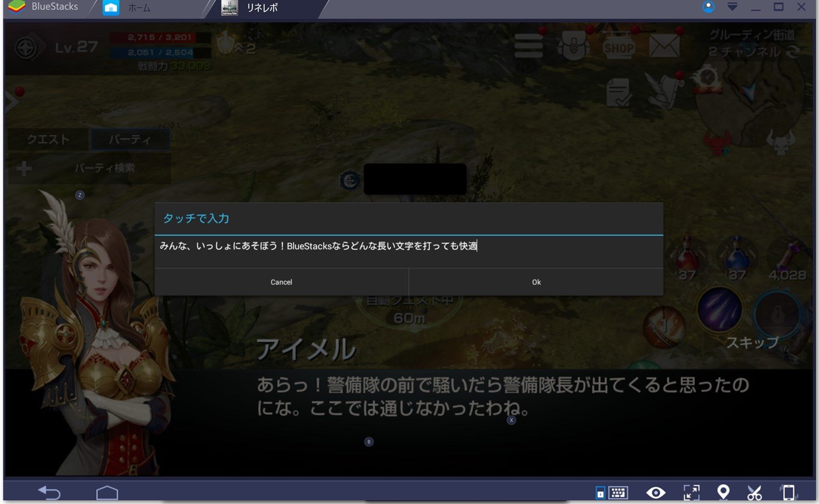Open the keyboard controls icon
Image resolution: width=819 pixels, height=504 pixels.
[618, 493]
